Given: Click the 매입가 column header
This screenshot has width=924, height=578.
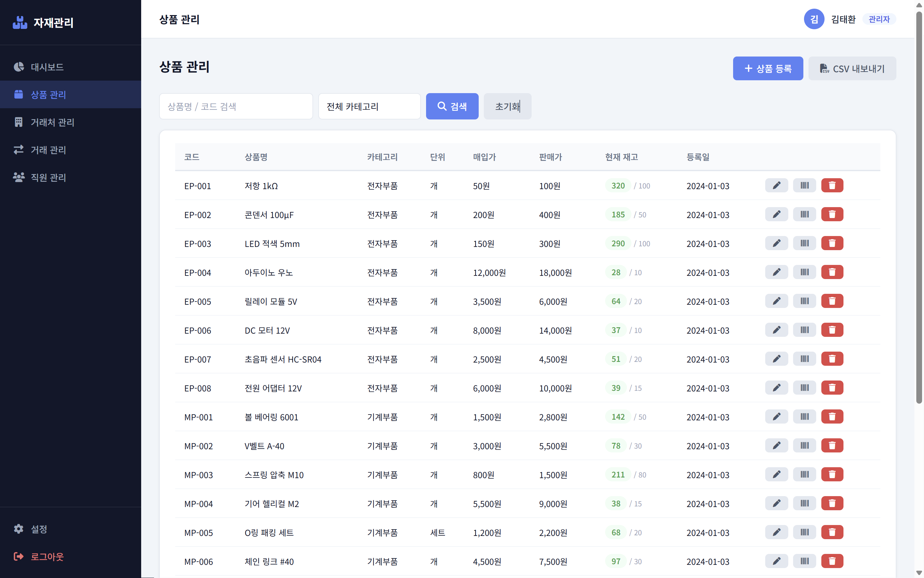Looking at the screenshot, I should pos(484,157).
